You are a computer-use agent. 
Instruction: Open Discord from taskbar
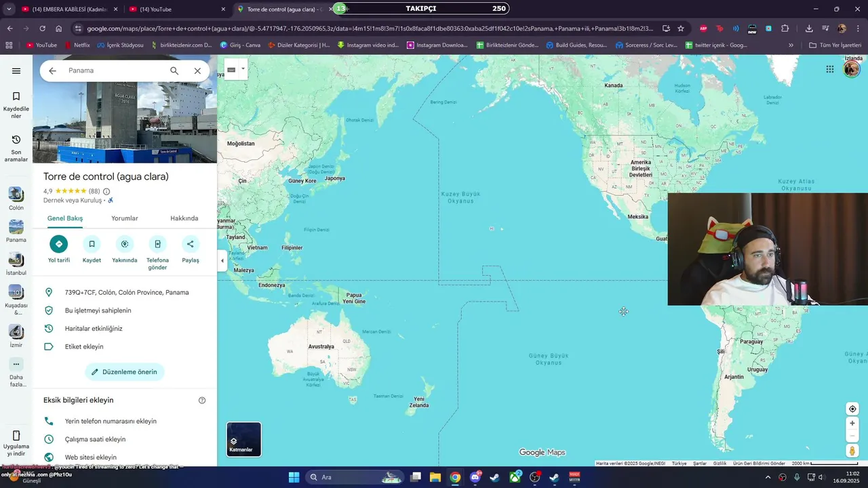(475, 477)
